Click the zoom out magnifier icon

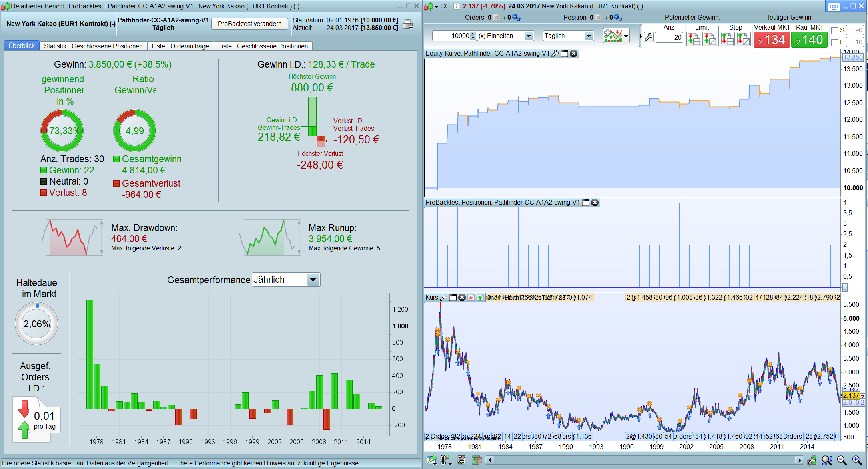[842, 460]
